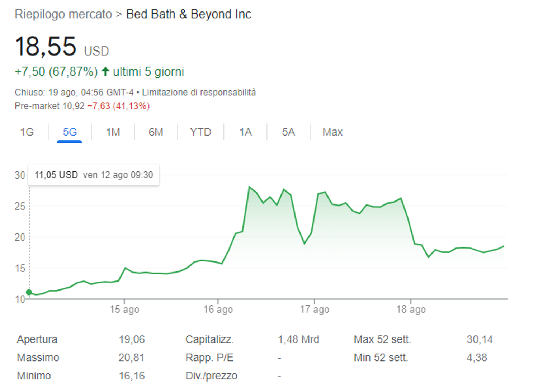This screenshot has width=538, height=392.
Task: Click the Rapp. P/E label
Action: (209, 358)
